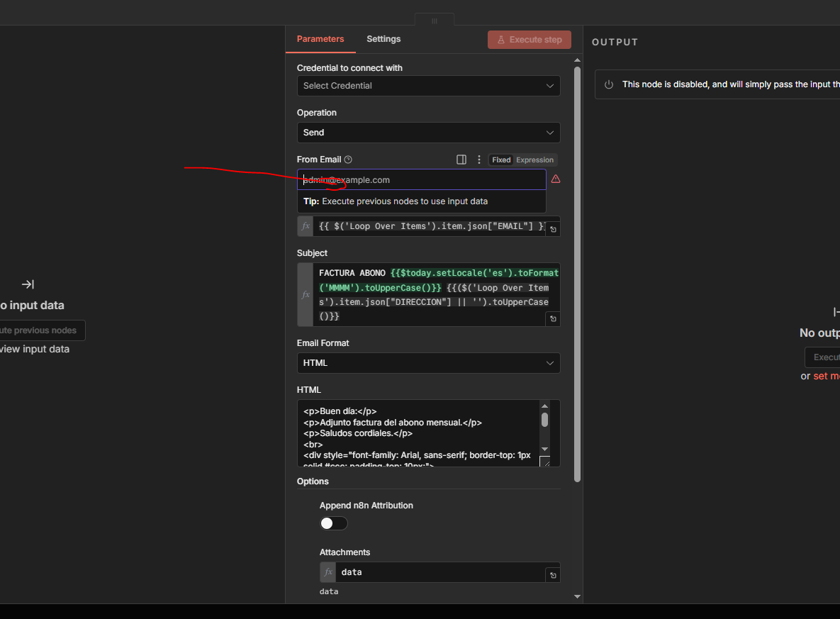Open expression editor for the Subject field
Viewport: 840px width, 619px height.
coord(553,319)
